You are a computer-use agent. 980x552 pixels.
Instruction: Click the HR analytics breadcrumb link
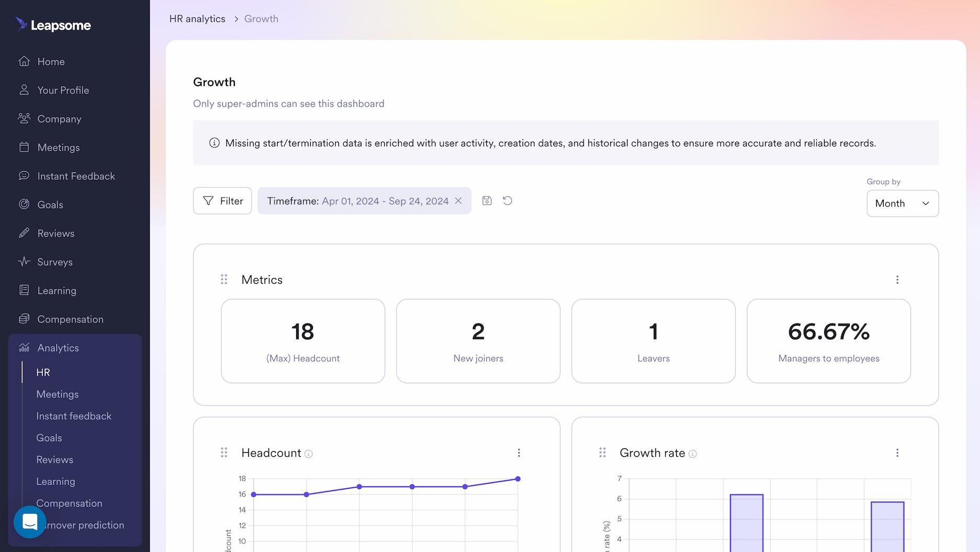(197, 18)
